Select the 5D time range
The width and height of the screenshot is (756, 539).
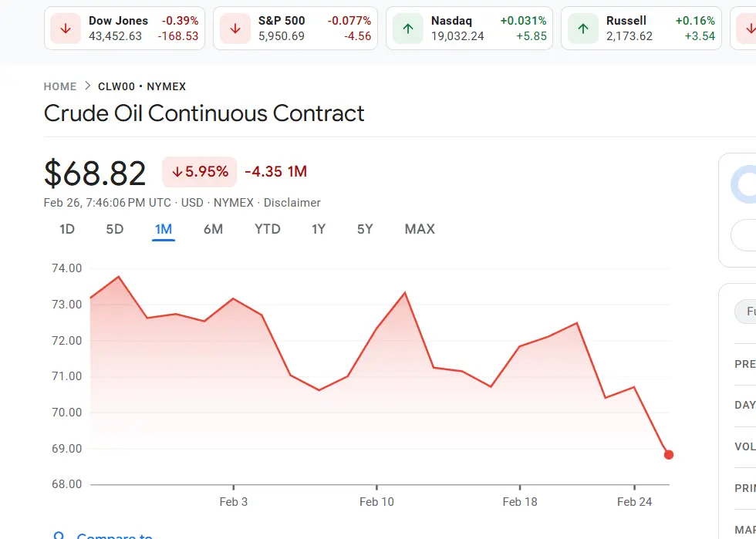tap(115, 229)
